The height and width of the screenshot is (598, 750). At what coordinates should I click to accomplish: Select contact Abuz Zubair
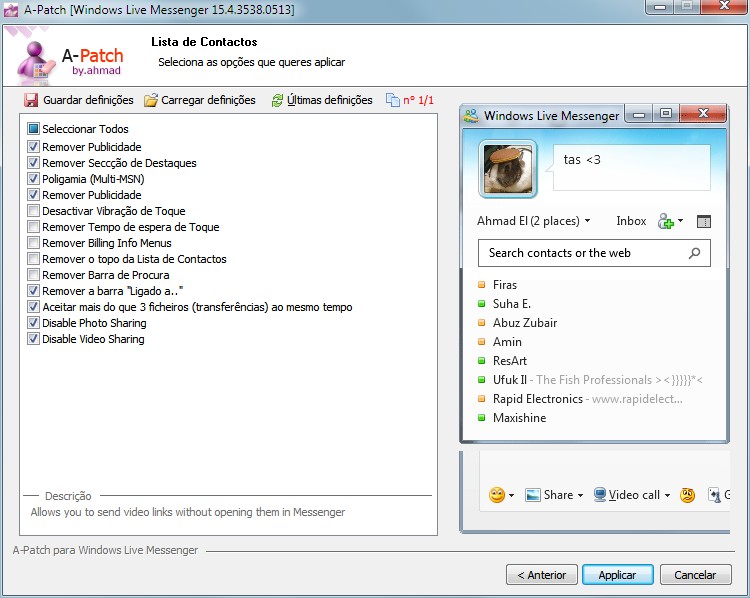[x=525, y=323]
